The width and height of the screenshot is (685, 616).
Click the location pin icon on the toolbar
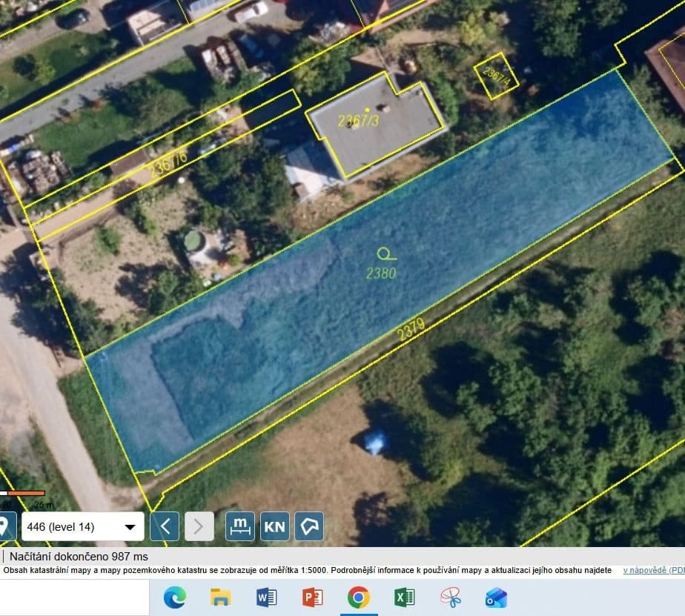[x=6, y=526]
